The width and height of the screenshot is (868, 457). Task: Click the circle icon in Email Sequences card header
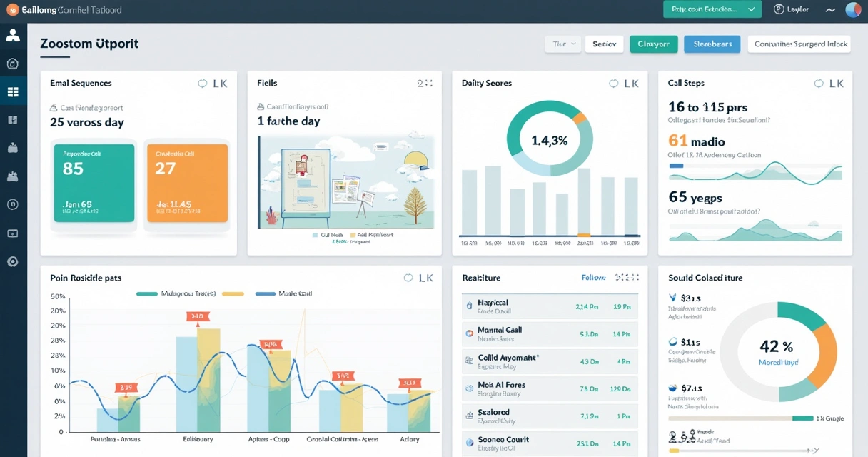[203, 84]
